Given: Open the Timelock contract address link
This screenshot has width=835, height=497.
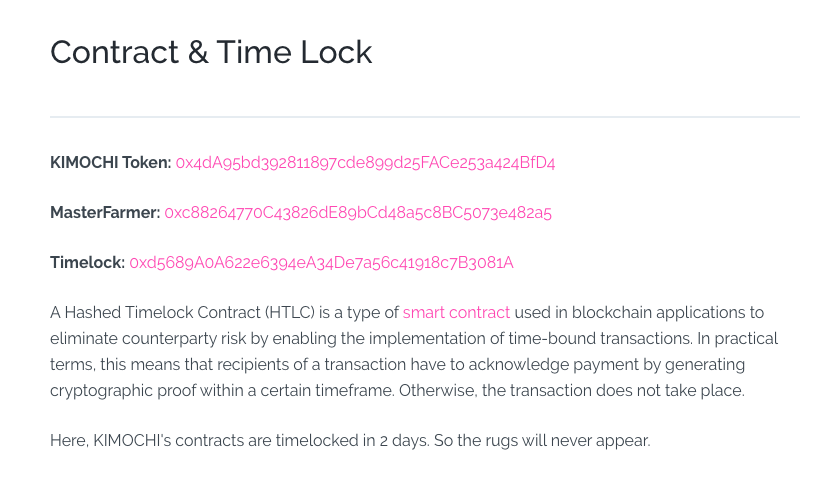Looking at the screenshot, I should 321,262.
